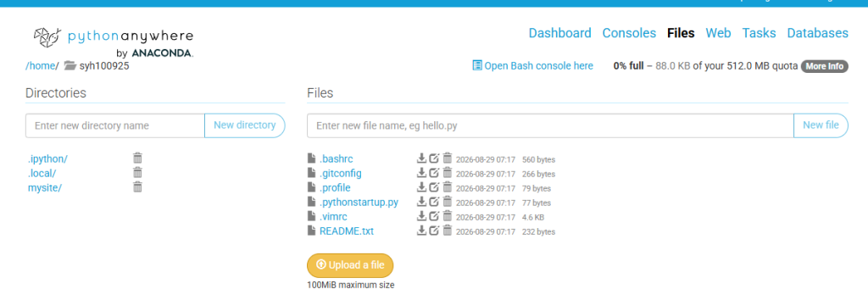
Task: Delete the .profile file
Action: coord(448,187)
